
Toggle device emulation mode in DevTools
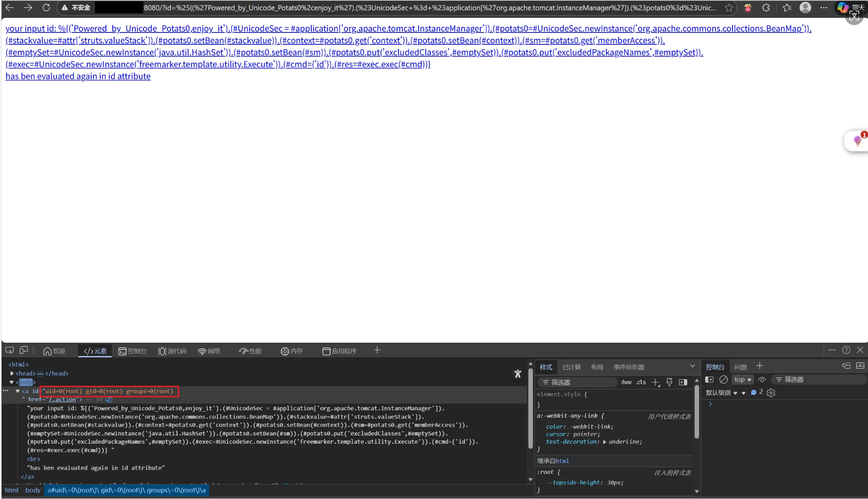point(24,350)
